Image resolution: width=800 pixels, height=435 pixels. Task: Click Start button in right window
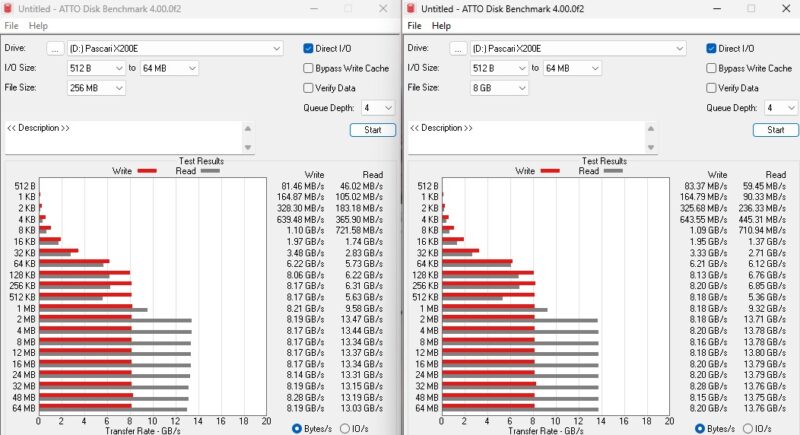coord(776,130)
